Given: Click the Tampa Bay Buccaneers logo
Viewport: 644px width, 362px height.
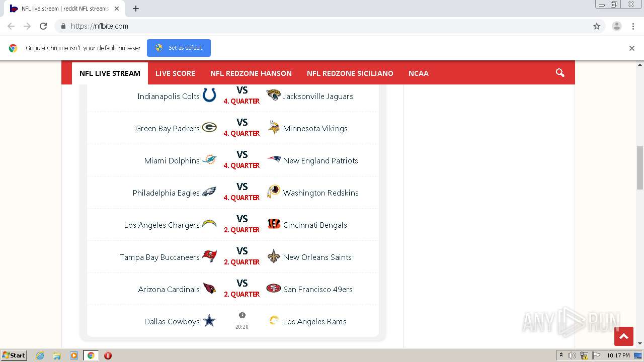Looking at the screenshot, I should click(209, 256).
